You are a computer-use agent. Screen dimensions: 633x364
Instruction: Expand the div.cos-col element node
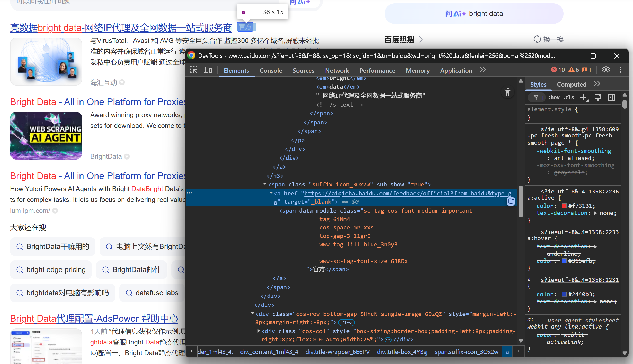coord(258,331)
